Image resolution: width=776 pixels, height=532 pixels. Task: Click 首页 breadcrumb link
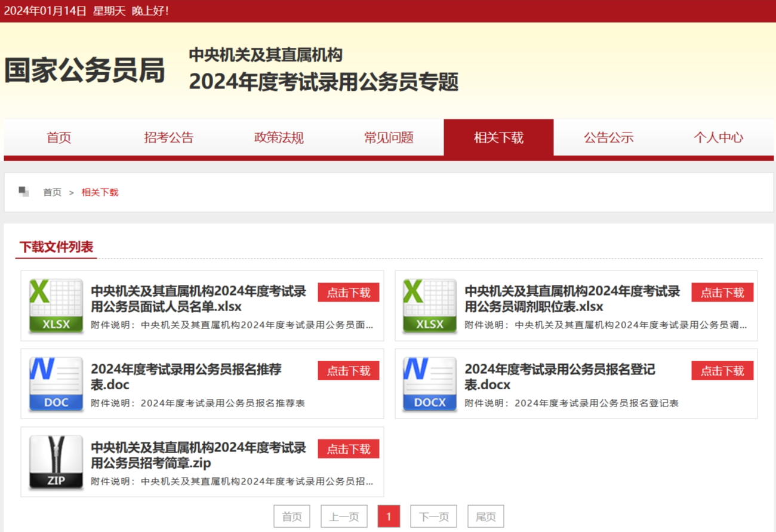coord(52,192)
